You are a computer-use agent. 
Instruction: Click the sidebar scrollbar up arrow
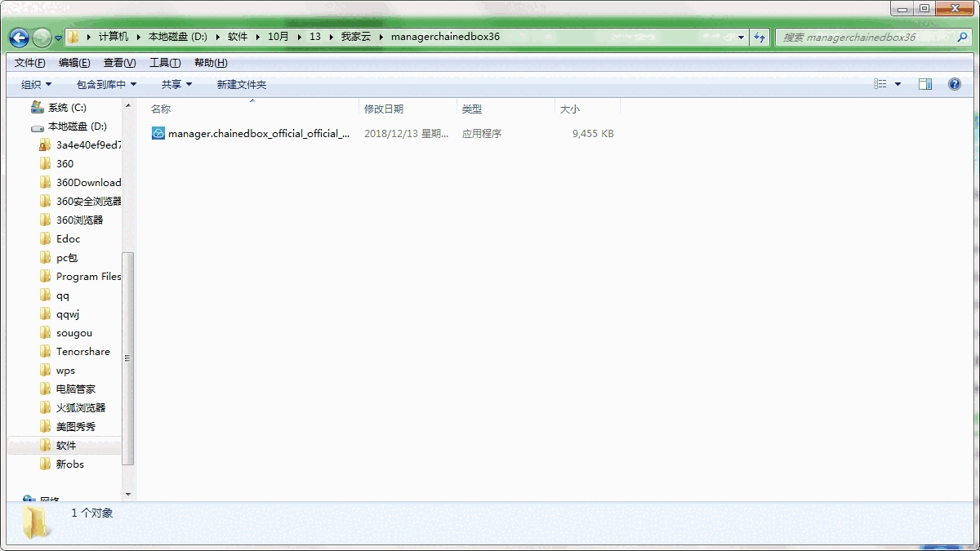point(128,105)
